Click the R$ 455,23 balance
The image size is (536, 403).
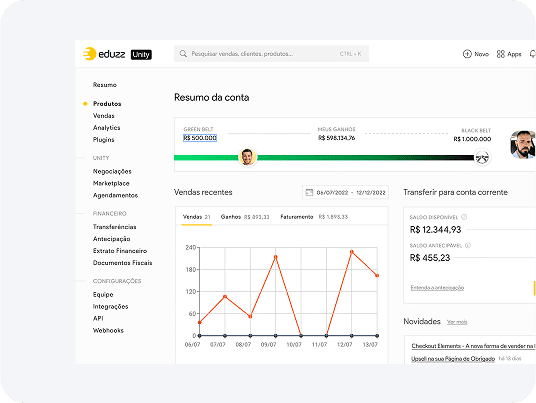[430, 258]
